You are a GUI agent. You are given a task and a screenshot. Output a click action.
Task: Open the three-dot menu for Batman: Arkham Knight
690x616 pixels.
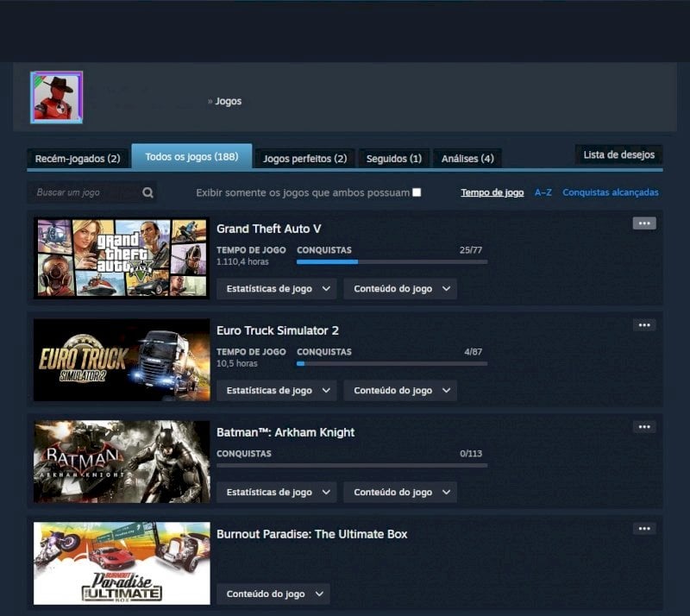click(644, 427)
